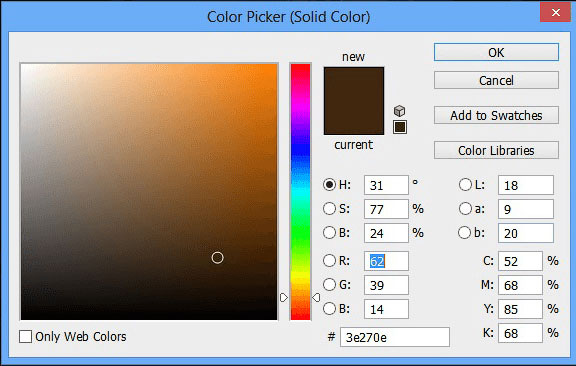Enable the Only Web Colors checkbox
This screenshot has width=576, height=366.
click(25, 336)
